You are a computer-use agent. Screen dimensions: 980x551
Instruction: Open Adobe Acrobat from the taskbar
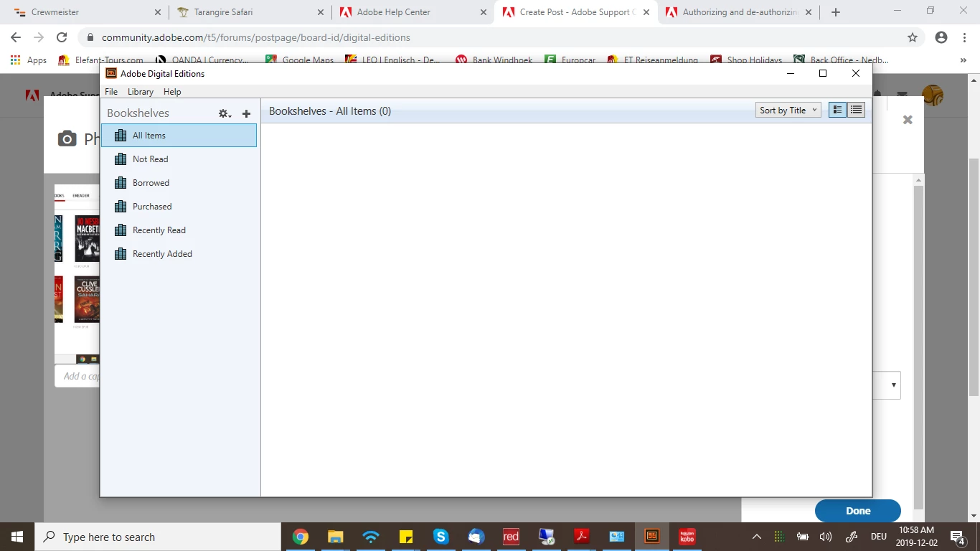point(581,537)
